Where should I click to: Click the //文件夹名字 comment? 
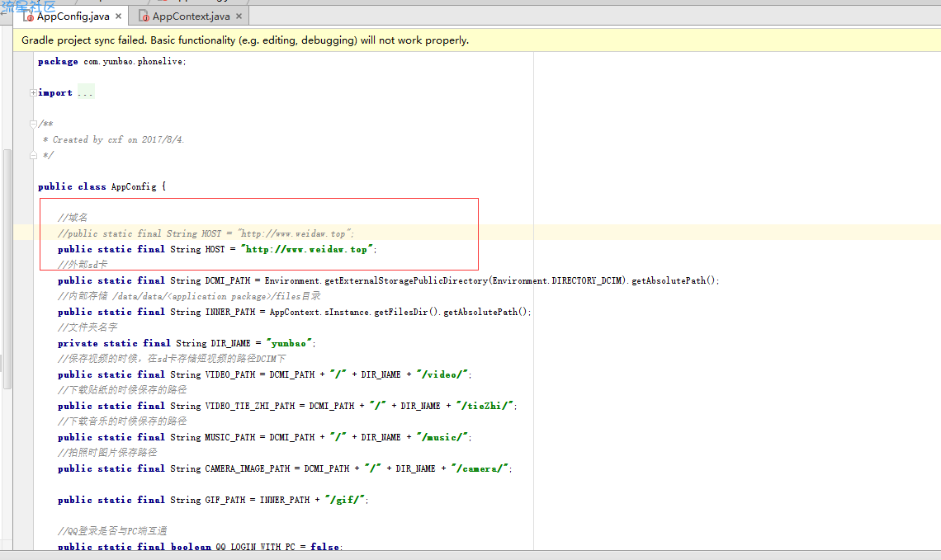pos(87,327)
